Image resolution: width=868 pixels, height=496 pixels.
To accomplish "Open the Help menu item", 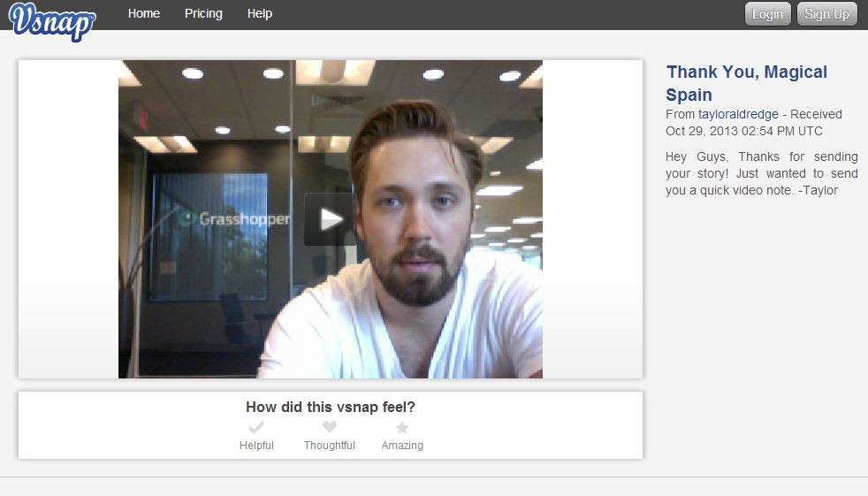I will [260, 14].
